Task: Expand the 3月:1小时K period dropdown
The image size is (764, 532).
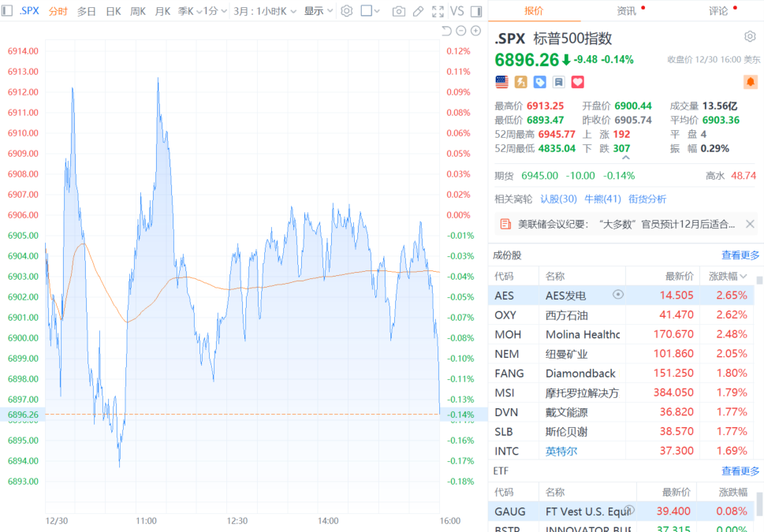Action: (265, 11)
